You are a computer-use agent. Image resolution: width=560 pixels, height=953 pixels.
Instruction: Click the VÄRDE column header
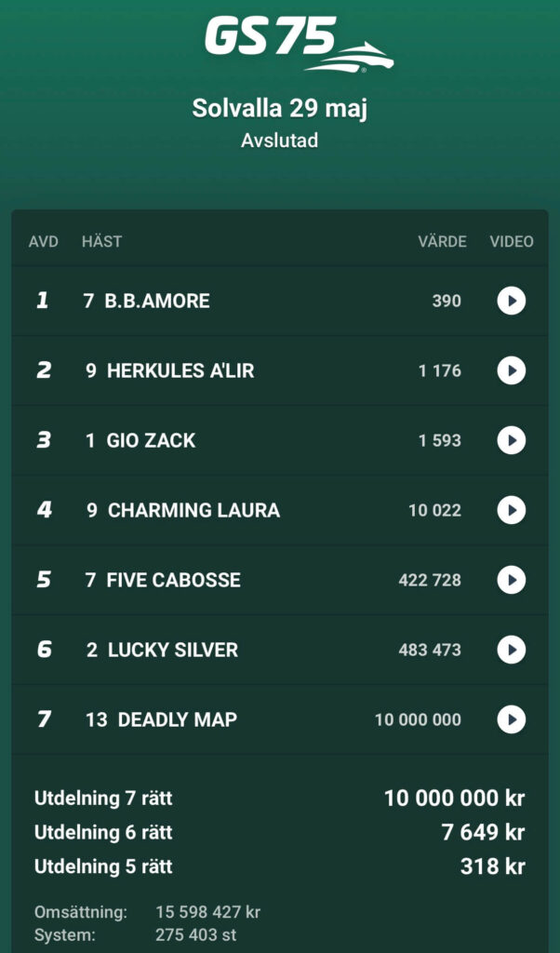pyautogui.click(x=442, y=242)
